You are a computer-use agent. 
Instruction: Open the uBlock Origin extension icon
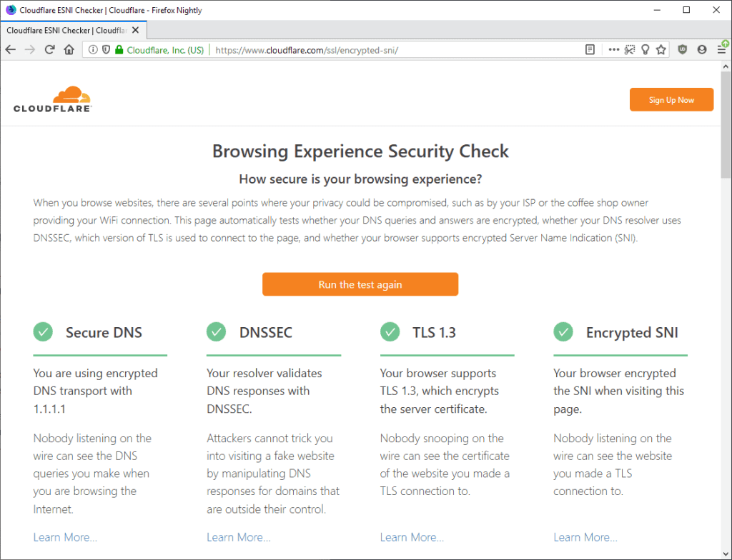[x=682, y=50]
